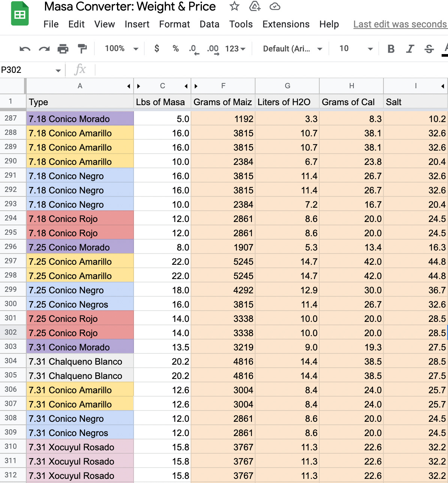This screenshot has height=483, width=448.
Task: Open the zoom 100% dropdown
Action: click(122, 48)
